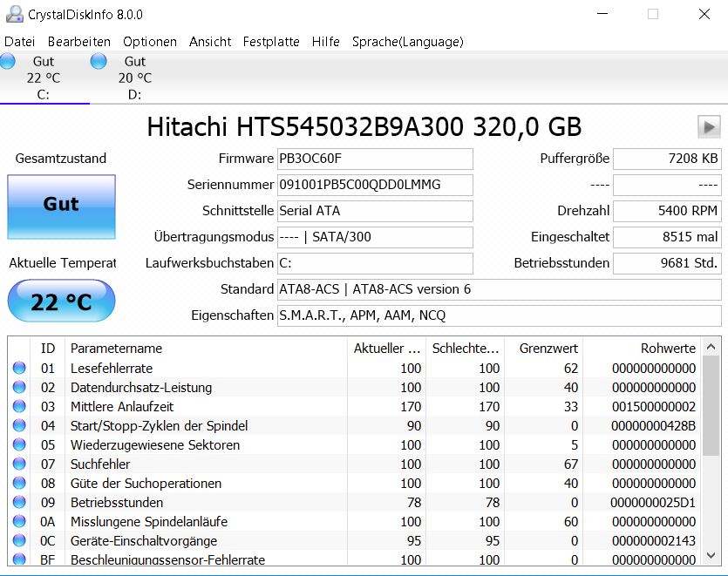Click status orb of Wiederzugewiesene Sektoren row
728x576 pixels.
[x=19, y=444]
